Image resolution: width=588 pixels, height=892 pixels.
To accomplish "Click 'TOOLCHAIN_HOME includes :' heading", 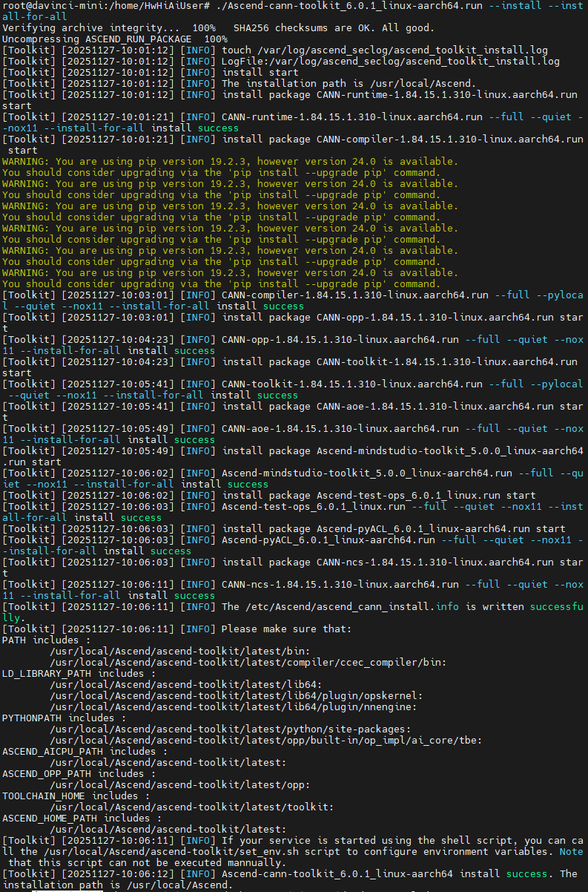I will (x=76, y=796).
